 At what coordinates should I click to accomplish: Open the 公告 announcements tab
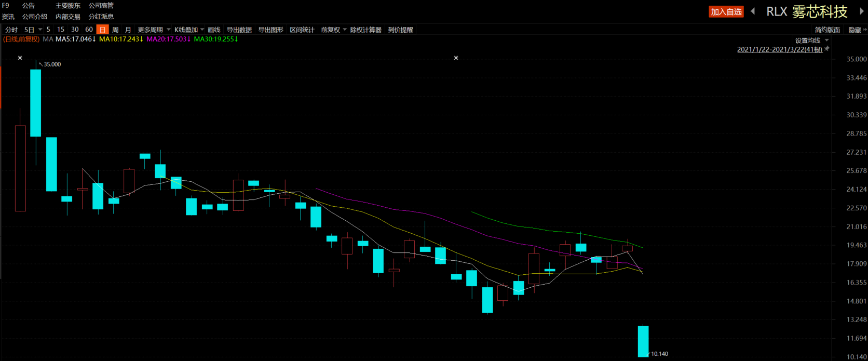(x=29, y=6)
